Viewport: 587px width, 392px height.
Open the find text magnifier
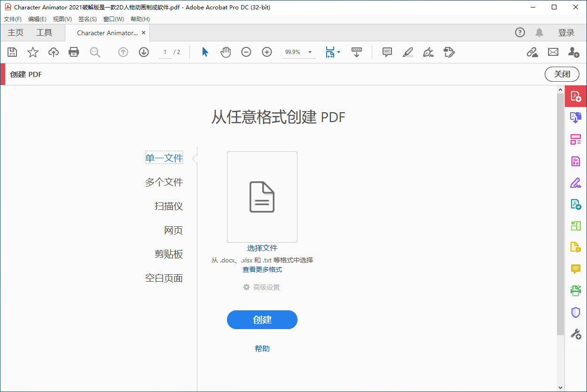tap(95, 52)
